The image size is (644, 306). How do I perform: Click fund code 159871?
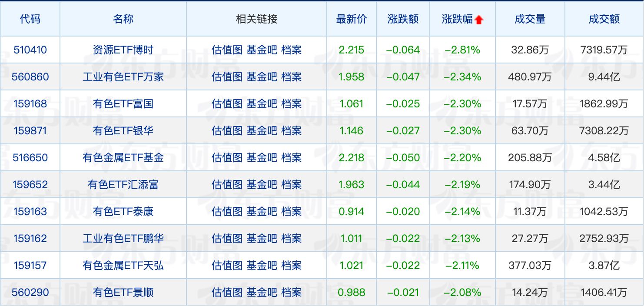point(30,131)
